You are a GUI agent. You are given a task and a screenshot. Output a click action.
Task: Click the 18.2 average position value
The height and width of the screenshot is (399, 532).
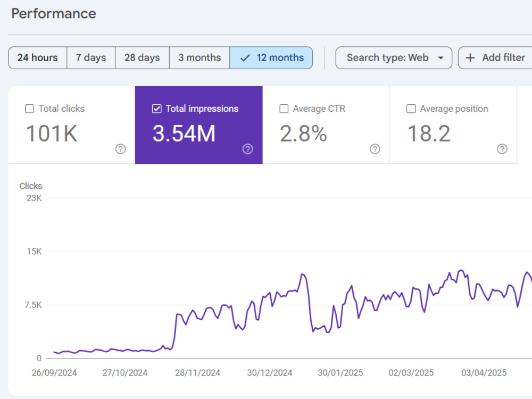coord(429,134)
